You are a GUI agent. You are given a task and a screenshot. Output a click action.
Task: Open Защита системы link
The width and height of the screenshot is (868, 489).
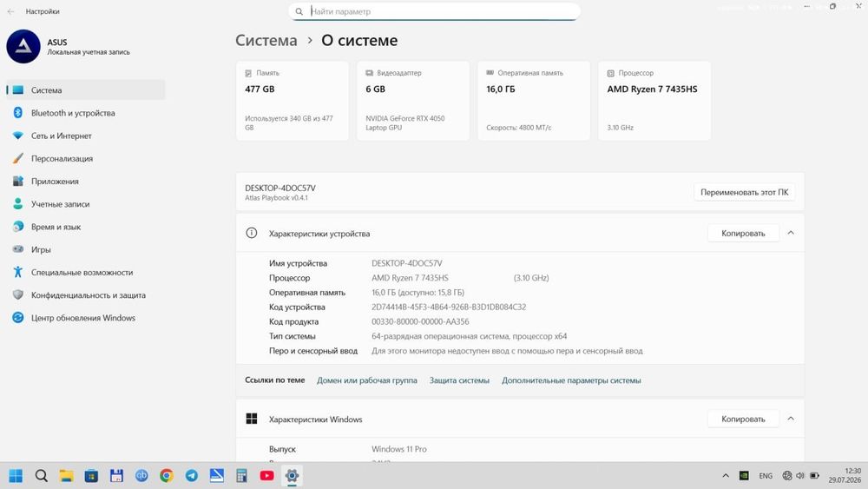click(x=459, y=380)
